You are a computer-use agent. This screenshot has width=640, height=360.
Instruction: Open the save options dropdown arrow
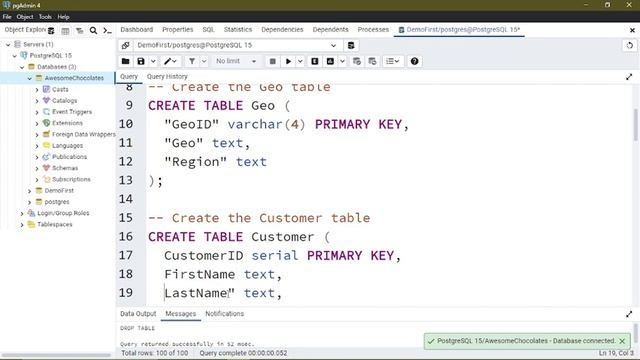click(153, 61)
